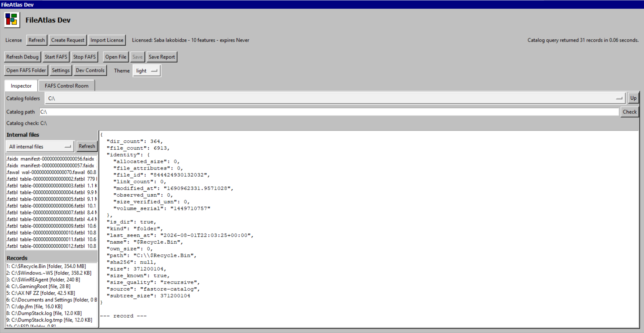
Task: Select table-0000000000000009.fatbl entry
Action: click(52, 226)
